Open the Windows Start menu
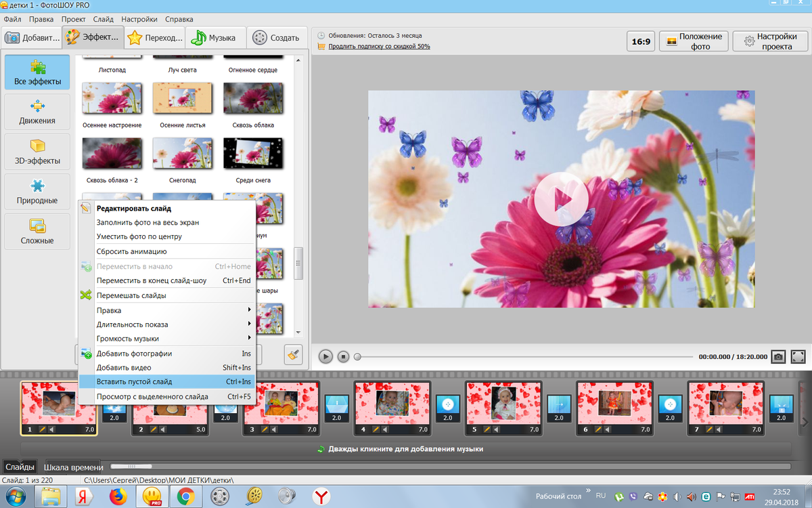The image size is (812, 508). coord(15,496)
